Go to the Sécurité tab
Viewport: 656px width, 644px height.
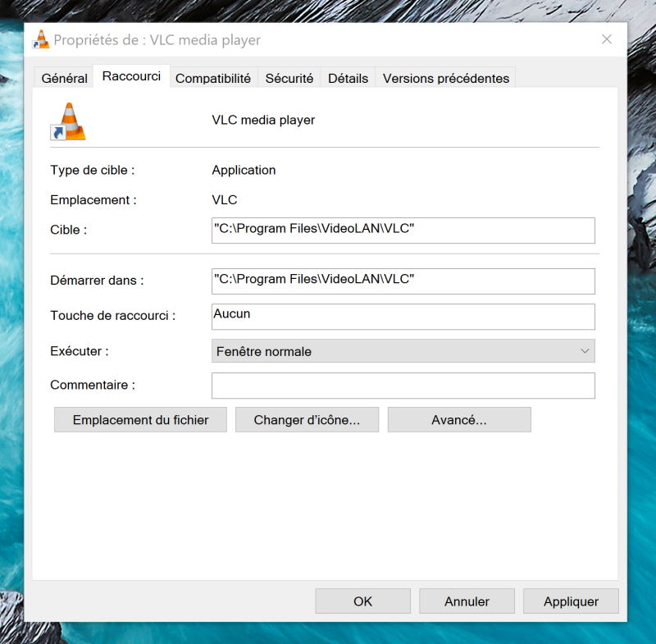click(x=289, y=78)
